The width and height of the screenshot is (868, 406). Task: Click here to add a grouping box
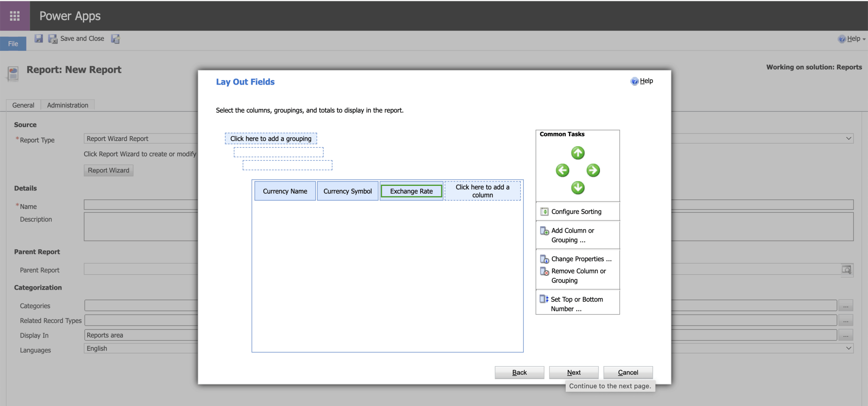[271, 139]
